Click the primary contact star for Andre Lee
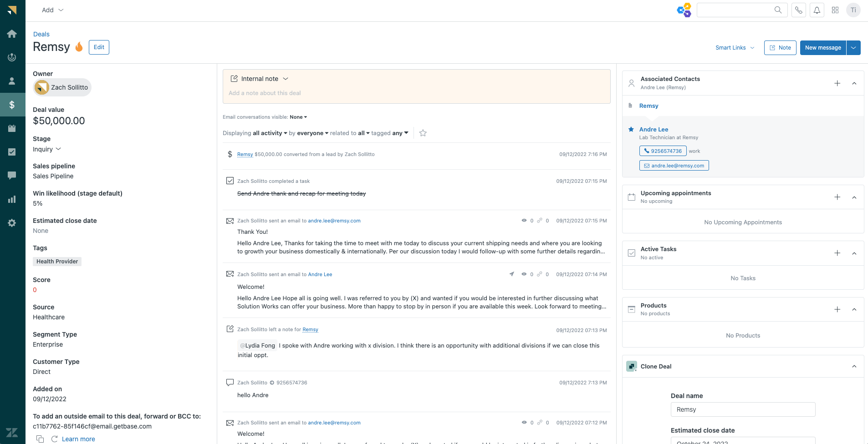Screen dimensions: 868x444 tap(631, 129)
